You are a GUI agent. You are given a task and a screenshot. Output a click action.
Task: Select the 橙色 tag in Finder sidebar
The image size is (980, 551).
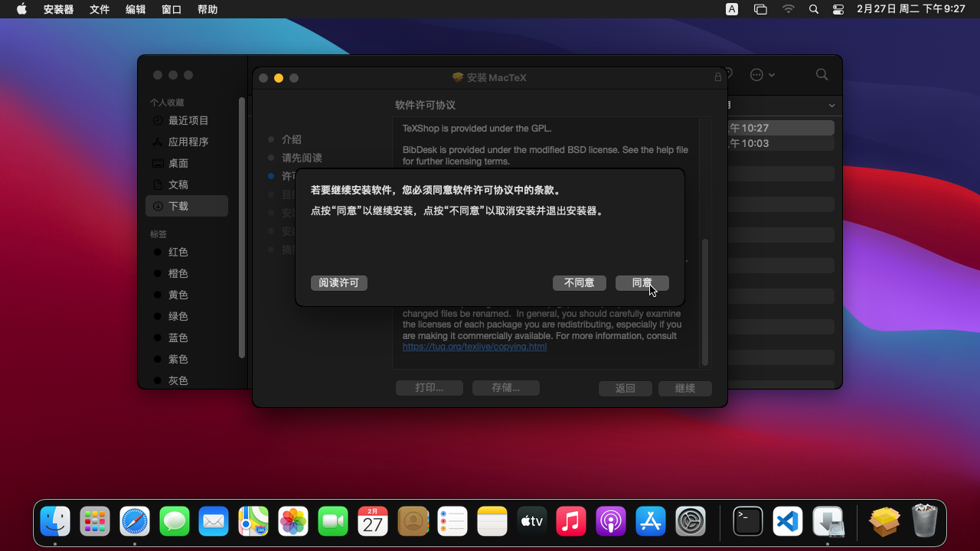(x=187, y=273)
